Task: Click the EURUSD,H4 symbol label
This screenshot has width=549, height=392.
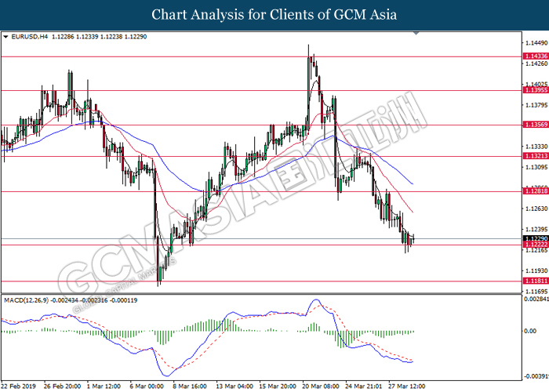Action: point(30,37)
